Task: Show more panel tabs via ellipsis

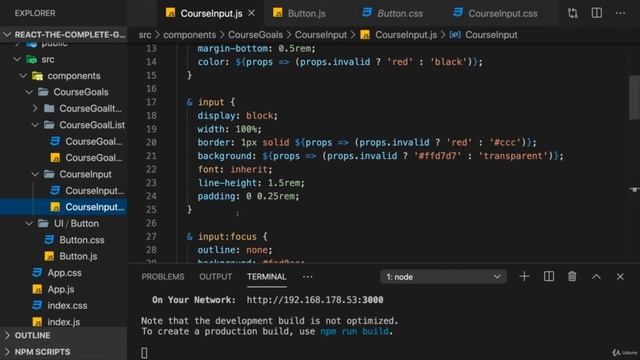Action: pyautogui.click(x=307, y=277)
